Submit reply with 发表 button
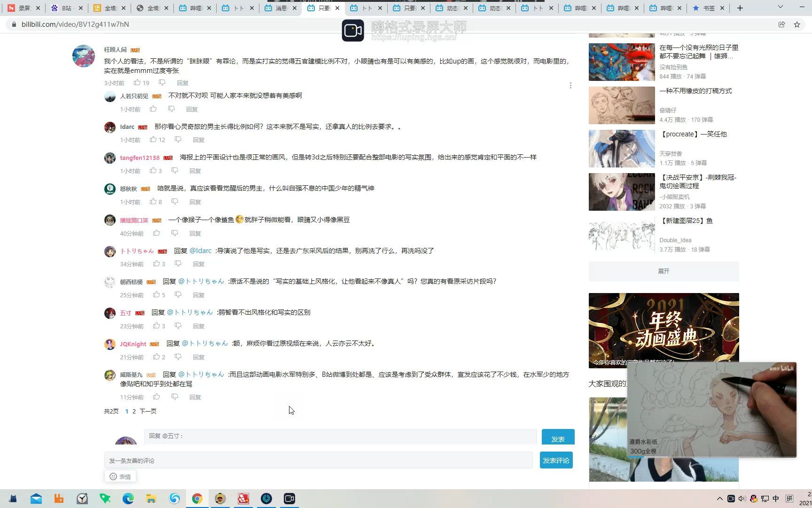Viewport: 812px width, 508px height. (x=558, y=437)
